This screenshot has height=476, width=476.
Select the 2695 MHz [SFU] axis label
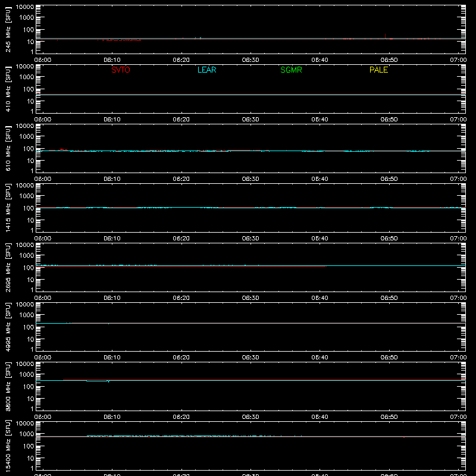tap(8, 267)
